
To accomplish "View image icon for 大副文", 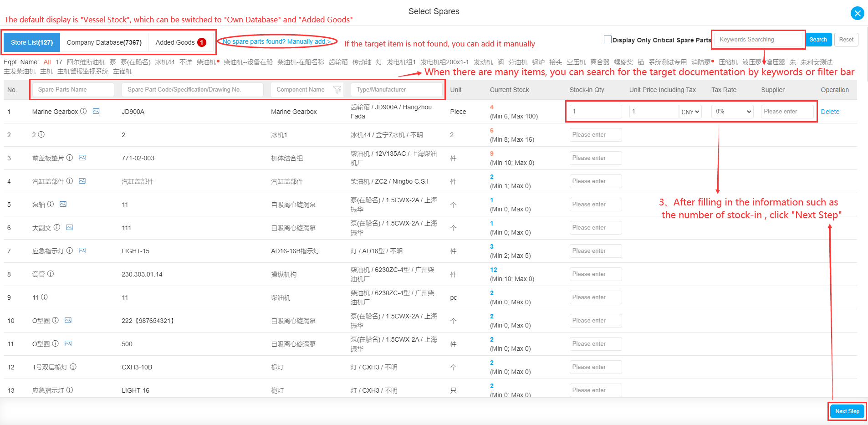I will pyautogui.click(x=70, y=227).
